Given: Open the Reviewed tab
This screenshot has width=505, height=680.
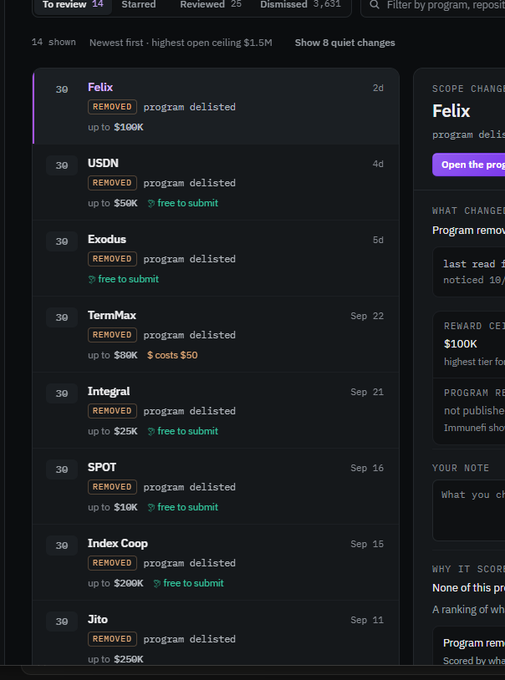Looking at the screenshot, I should pos(210,5).
